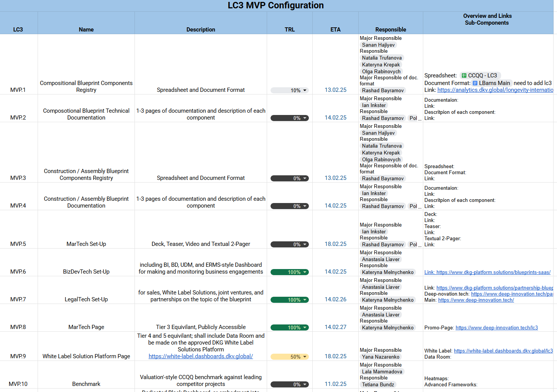Click Sanan Hajiyev people chip in MVP.1 row
This screenshot has height=392, width=557.
point(378,45)
